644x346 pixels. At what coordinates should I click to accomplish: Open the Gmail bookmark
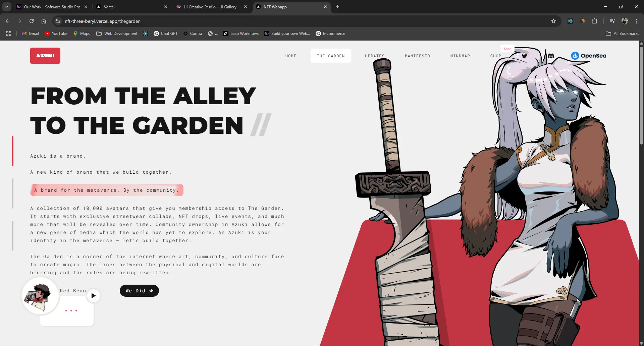30,34
